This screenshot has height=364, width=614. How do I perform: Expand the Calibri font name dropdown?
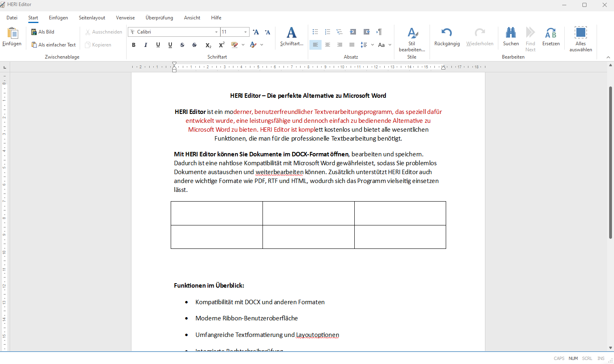point(216,32)
